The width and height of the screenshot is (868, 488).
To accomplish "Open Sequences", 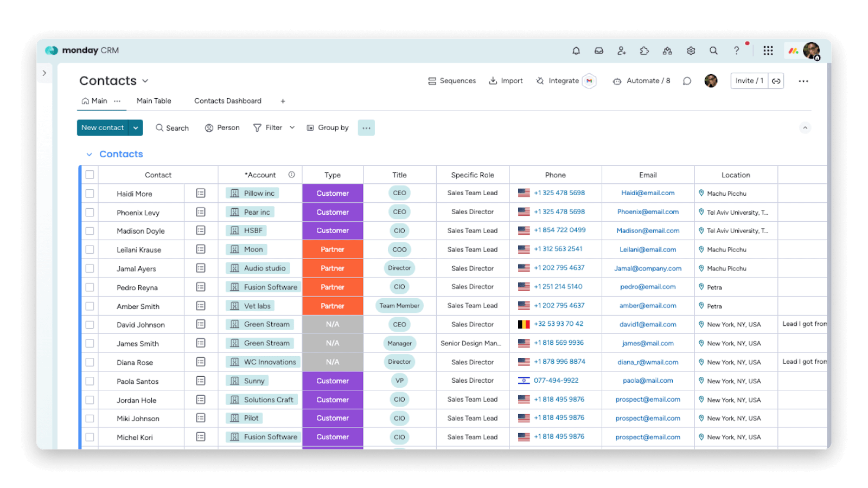I will pyautogui.click(x=452, y=81).
